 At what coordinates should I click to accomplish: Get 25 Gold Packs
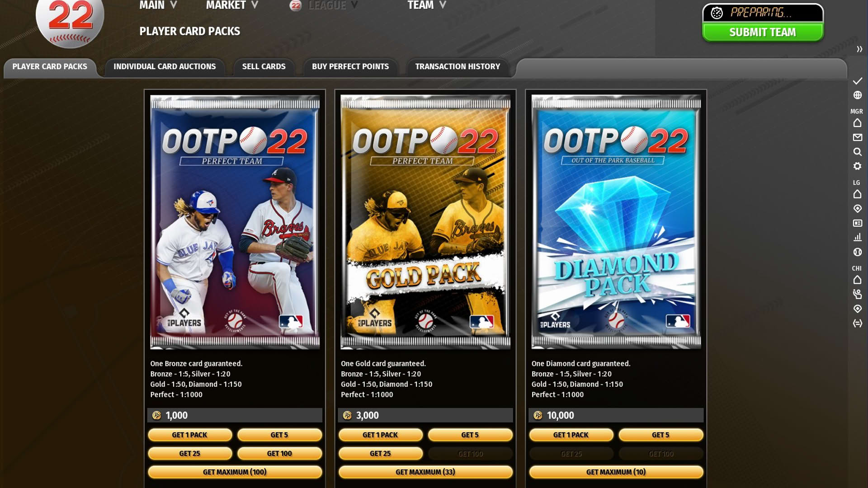pyautogui.click(x=381, y=454)
